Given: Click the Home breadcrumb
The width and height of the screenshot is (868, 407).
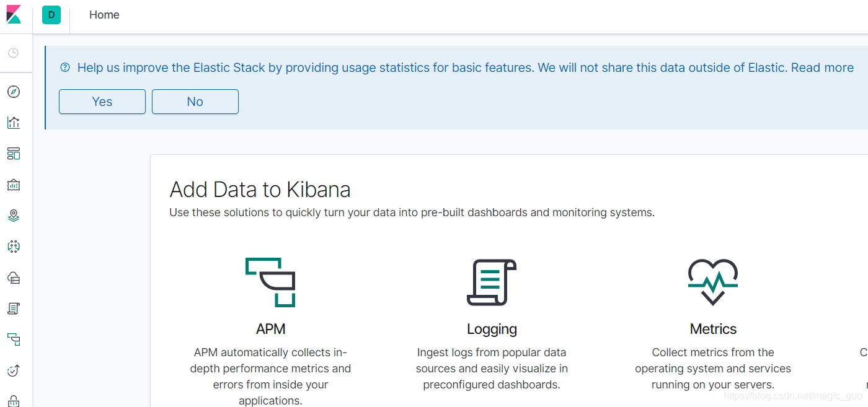Looking at the screenshot, I should coord(104,15).
